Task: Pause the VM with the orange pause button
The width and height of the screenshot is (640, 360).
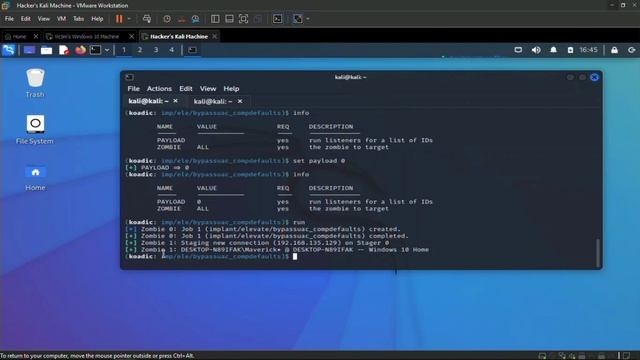Action: click(119, 19)
